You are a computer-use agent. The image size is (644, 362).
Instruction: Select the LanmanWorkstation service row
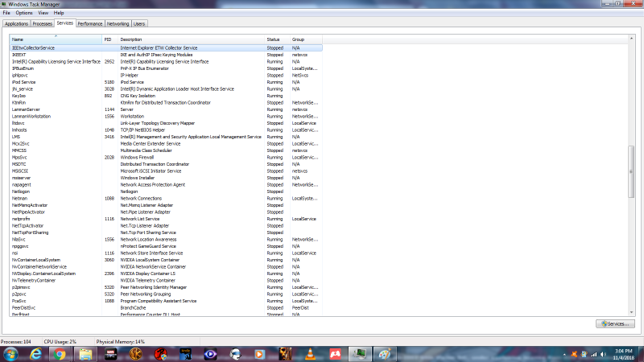[x=166, y=116]
